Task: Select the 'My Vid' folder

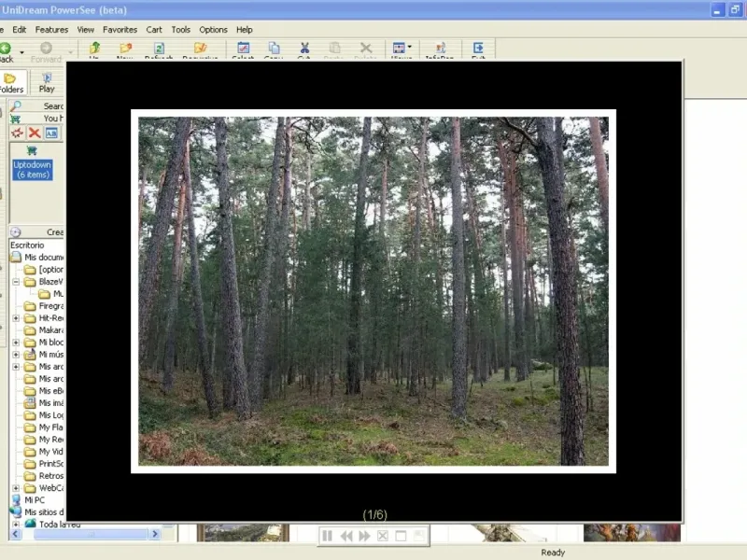Action: (51, 452)
